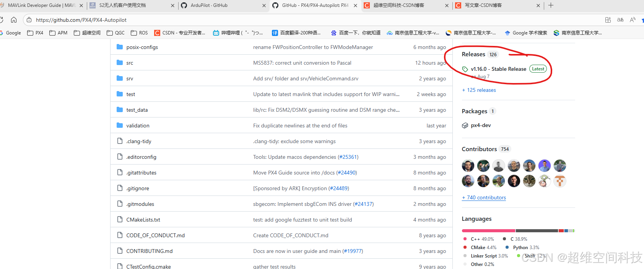Open the first contributor avatar
Viewport: 644px width, 269px height.
[x=468, y=166]
